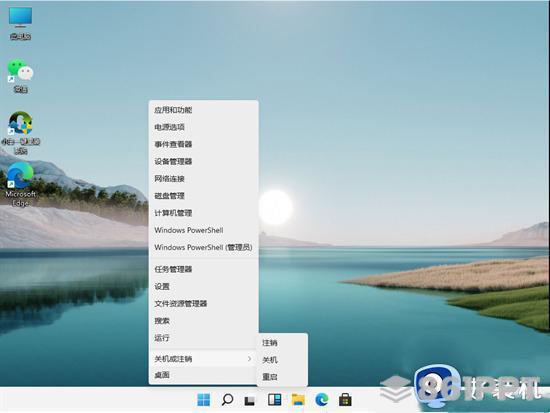Open the Widgets taskbar icon
Viewport: 550px width, 413px height.
click(x=274, y=399)
